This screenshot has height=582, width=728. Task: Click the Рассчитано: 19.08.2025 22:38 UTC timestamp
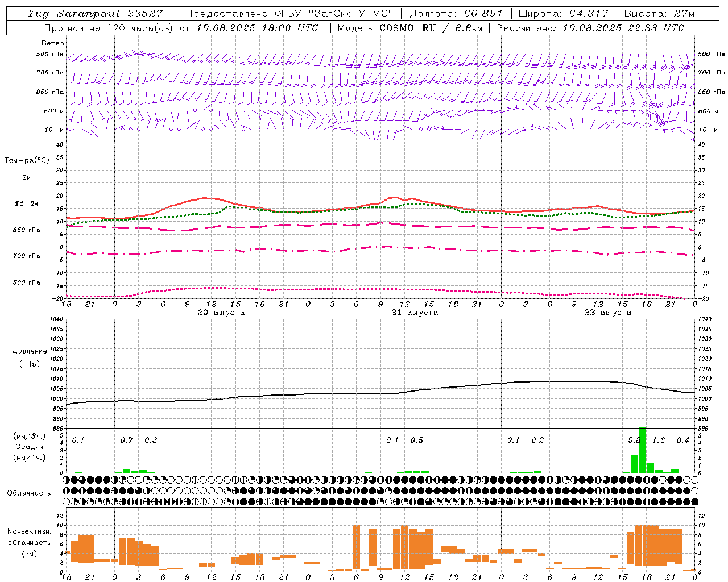[590, 28]
